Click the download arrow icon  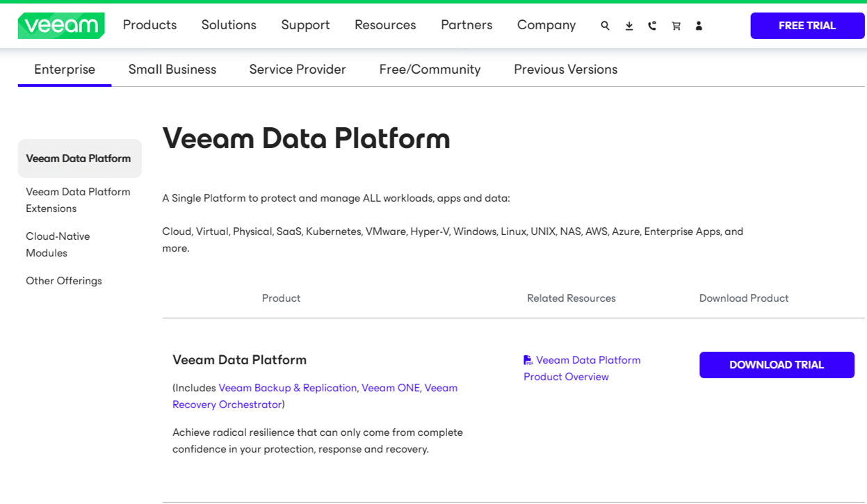(629, 26)
